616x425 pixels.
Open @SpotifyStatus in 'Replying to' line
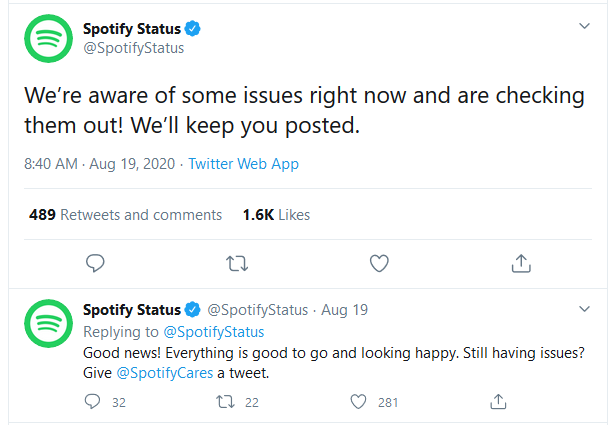click(214, 332)
